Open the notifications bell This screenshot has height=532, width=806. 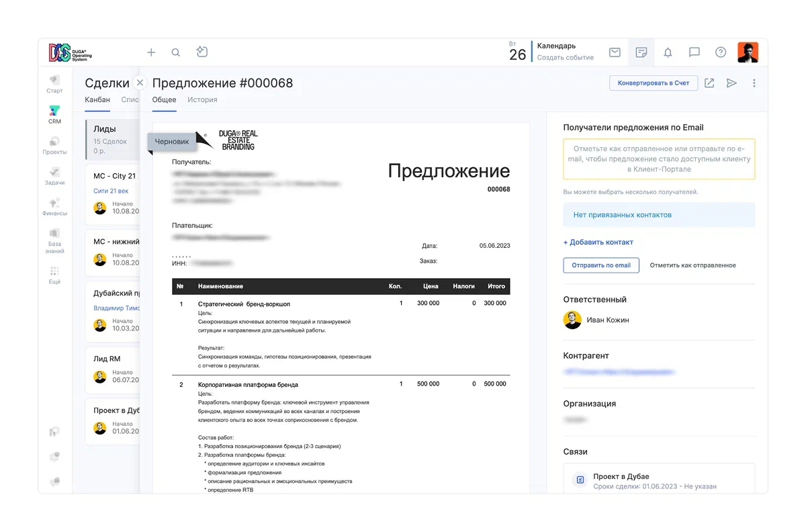668,52
